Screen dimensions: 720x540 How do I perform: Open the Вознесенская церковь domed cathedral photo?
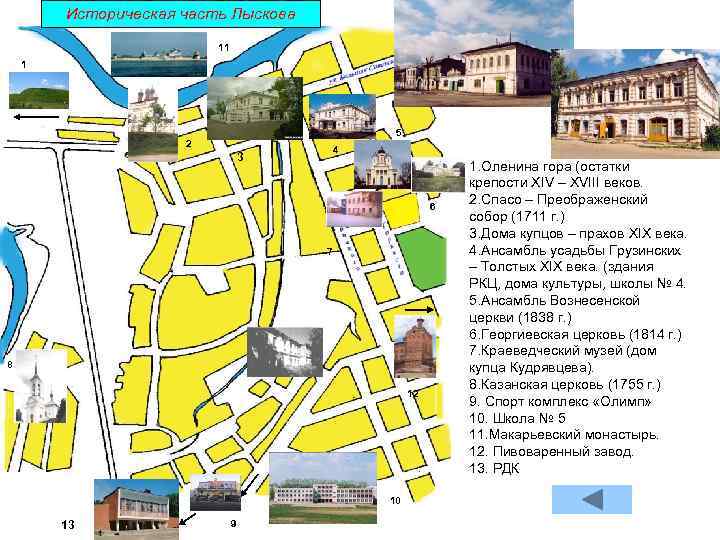382,164
